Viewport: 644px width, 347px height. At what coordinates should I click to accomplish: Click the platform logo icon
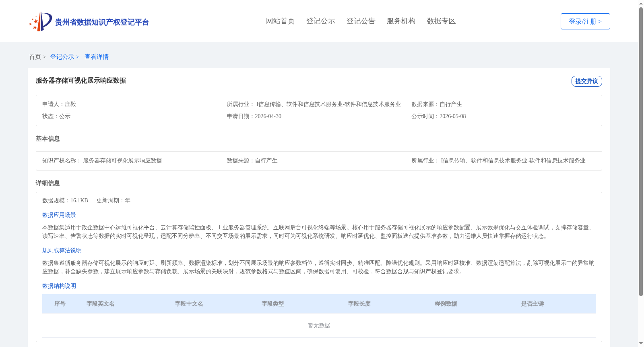click(41, 21)
